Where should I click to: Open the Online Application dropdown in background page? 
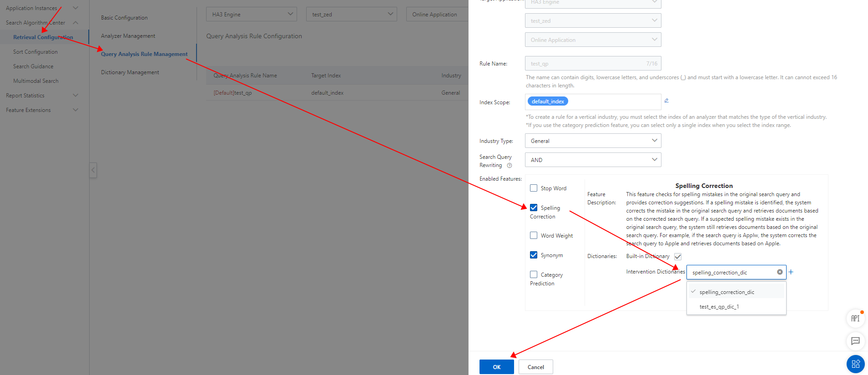point(437,14)
